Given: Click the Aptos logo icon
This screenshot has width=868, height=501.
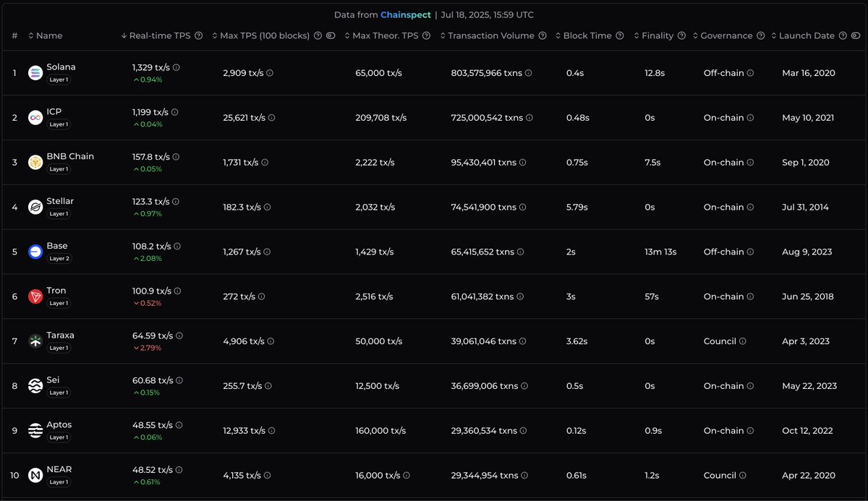Looking at the screenshot, I should pos(35,431).
